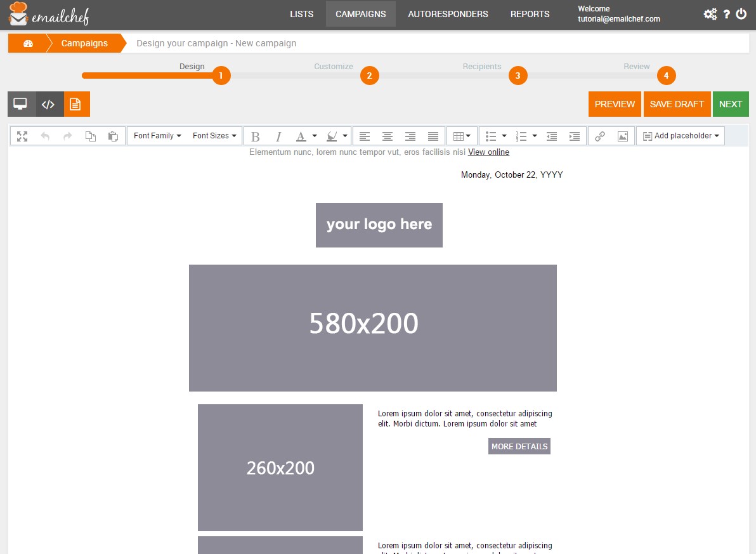Decrease indent of the paragraph

tap(552, 136)
